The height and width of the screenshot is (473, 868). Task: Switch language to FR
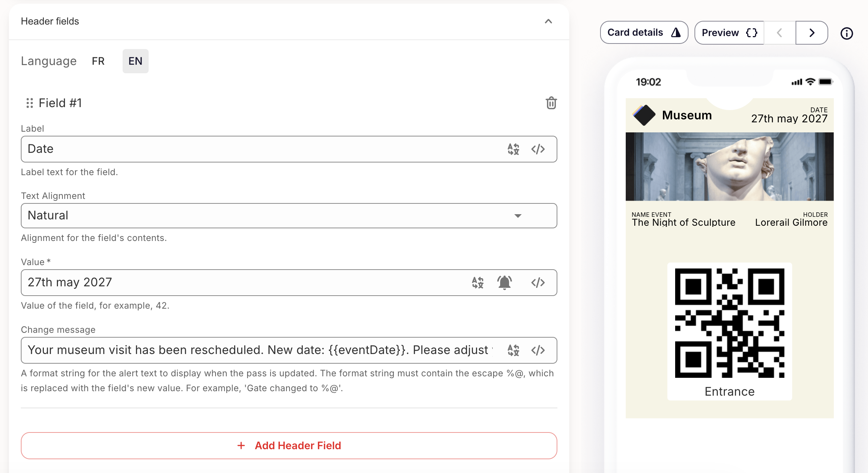coord(98,61)
